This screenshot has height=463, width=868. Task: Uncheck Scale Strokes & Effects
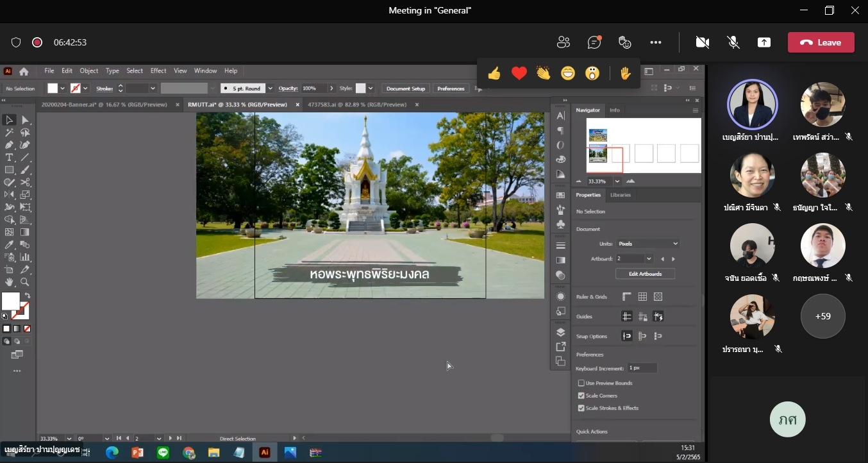tap(581, 408)
